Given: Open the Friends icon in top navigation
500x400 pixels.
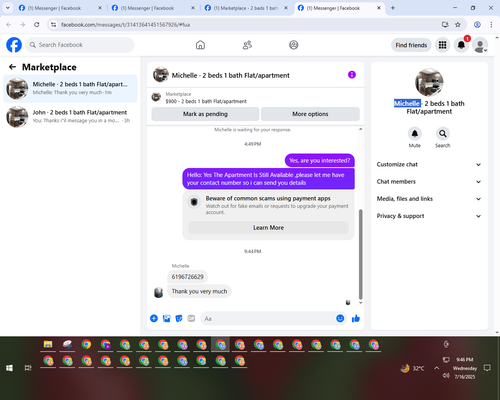Looking at the screenshot, I should [247, 45].
